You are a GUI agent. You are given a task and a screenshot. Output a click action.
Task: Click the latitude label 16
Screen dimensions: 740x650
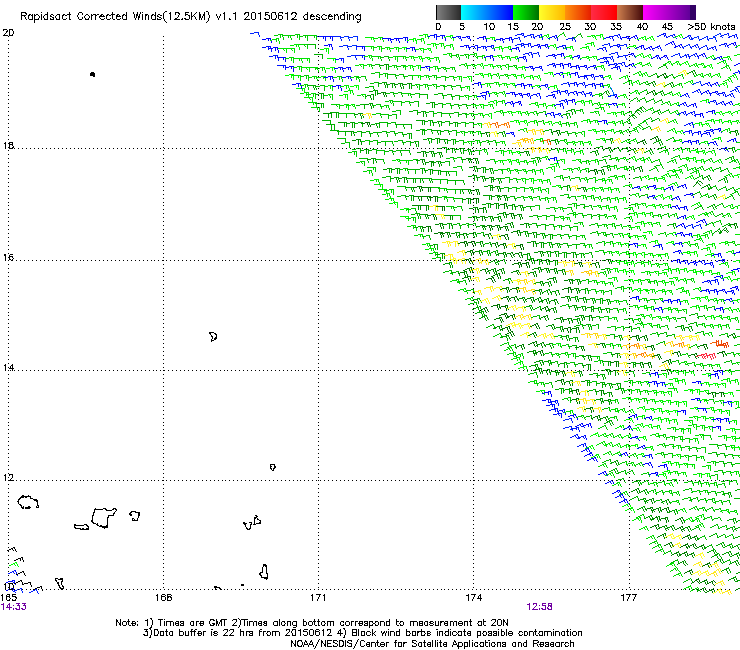click(x=8, y=258)
